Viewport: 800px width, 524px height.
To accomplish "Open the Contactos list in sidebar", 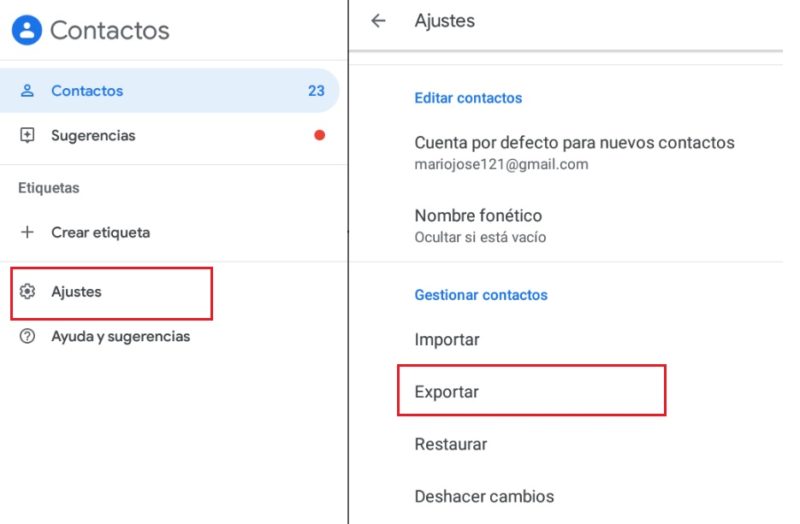I will point(88,91).
